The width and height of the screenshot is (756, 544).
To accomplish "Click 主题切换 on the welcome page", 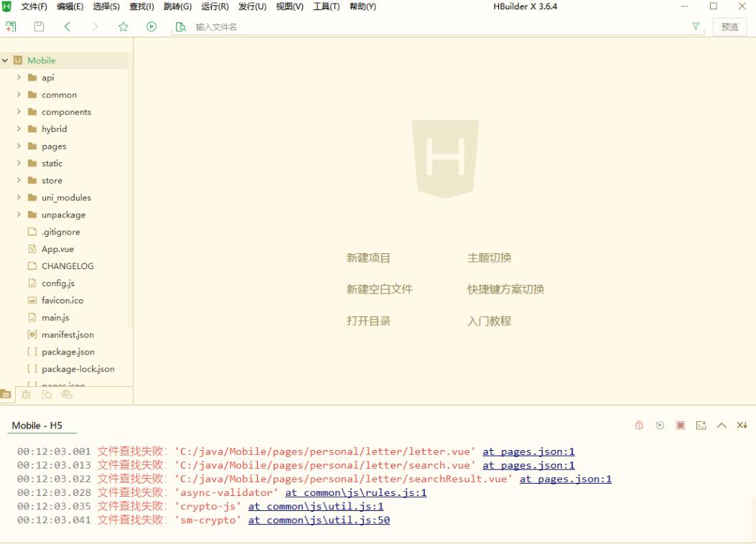I will 490,258.
